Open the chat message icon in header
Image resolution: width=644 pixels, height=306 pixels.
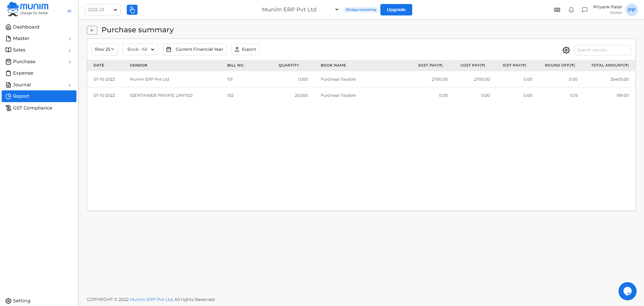point(585,10)
